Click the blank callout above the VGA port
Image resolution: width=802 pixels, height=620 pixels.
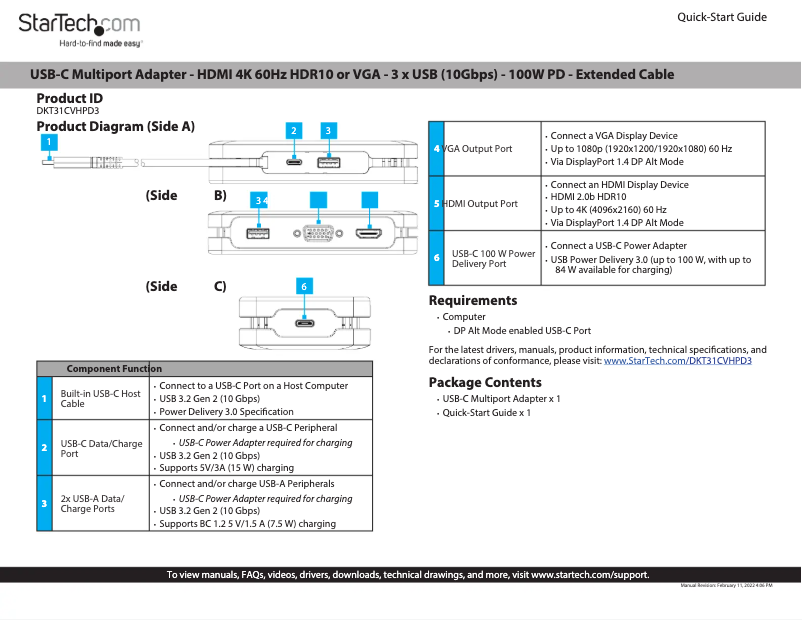[319, 200]
